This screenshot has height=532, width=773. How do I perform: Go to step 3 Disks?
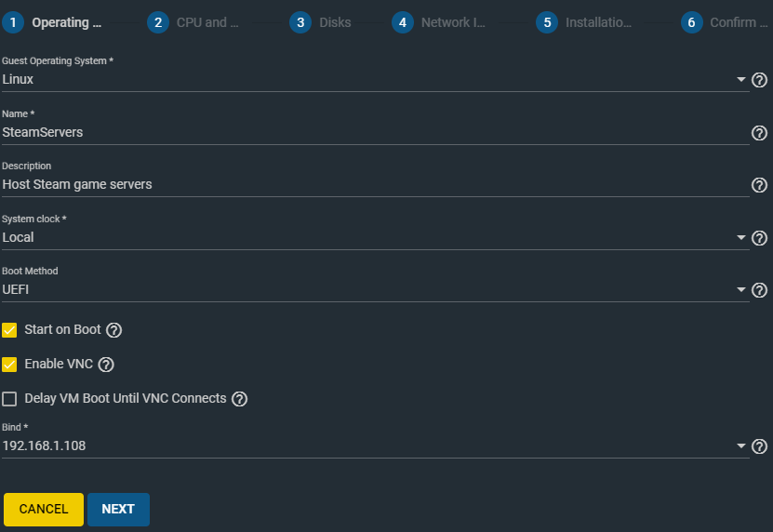click(x=320, y=22)
